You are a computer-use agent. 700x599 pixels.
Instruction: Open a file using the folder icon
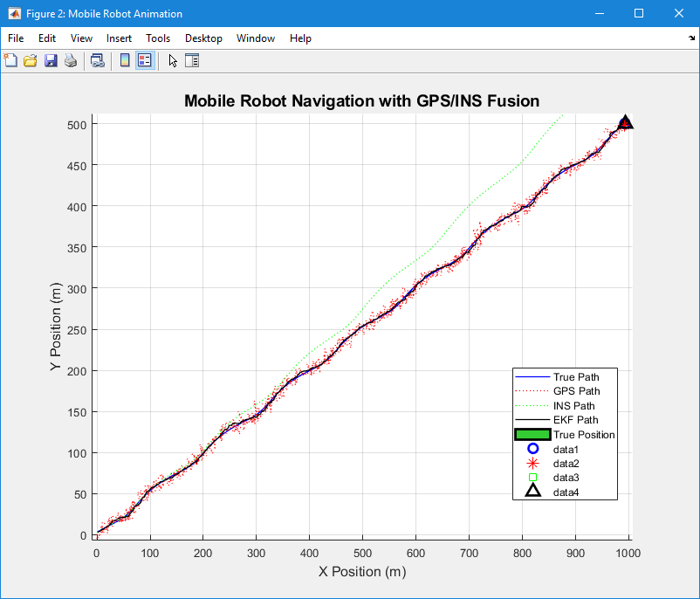coord(31,60)
